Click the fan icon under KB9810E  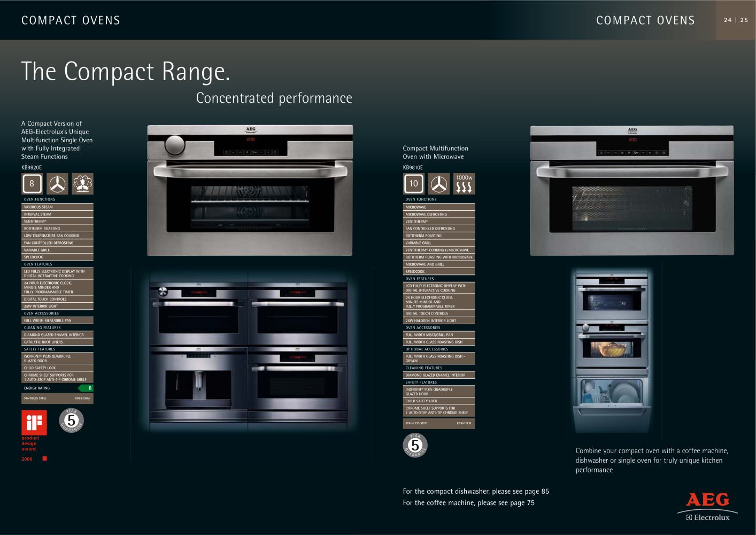click(x=439, y=184)
